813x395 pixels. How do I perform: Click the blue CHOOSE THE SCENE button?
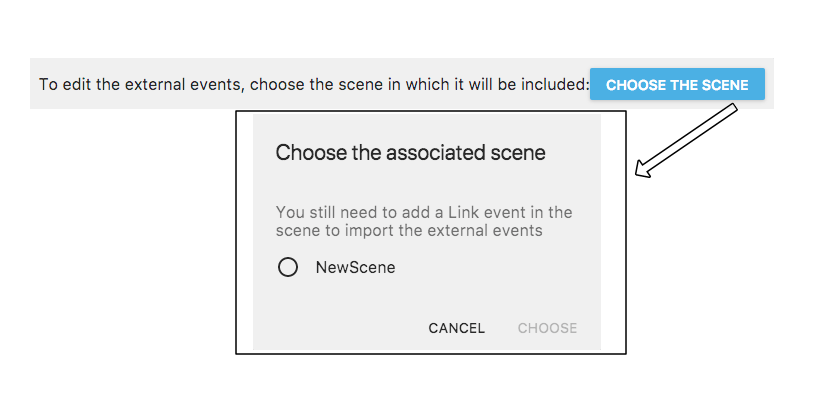coord(677,84)
